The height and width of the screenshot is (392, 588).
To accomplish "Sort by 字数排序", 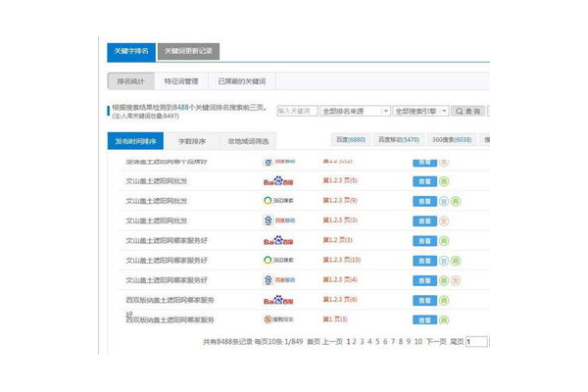I will [191, 141].
